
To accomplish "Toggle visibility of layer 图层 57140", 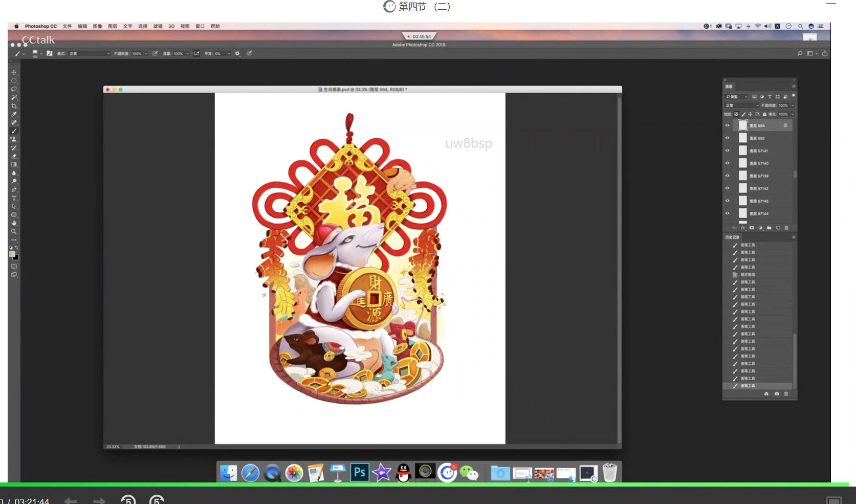I will tap(727, 163).
